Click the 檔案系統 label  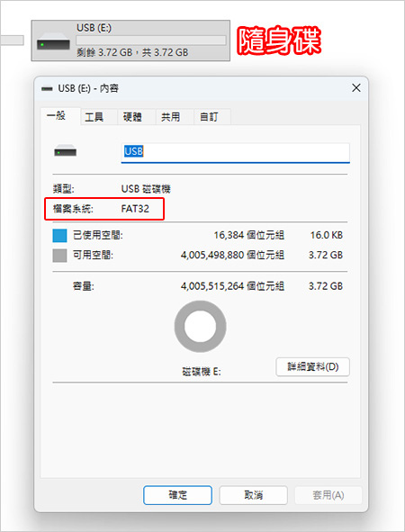click(x=73, y=209)
